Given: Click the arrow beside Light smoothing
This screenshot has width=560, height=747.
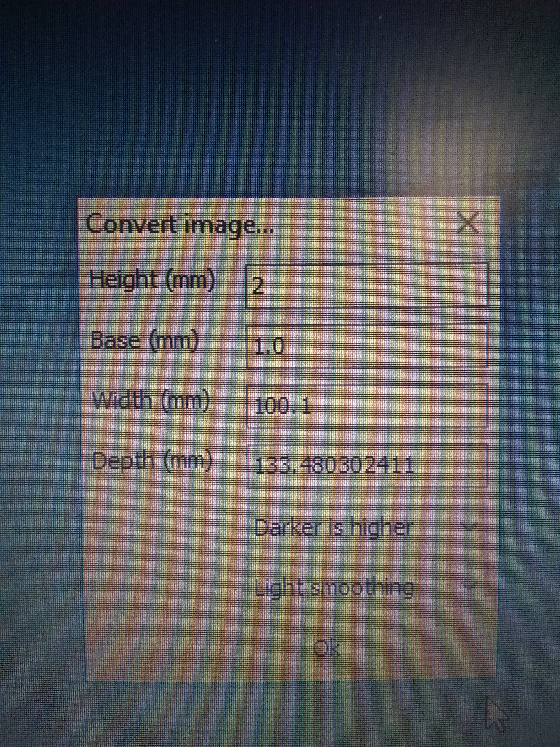Looking at the screenshot, I should point(470,585).
